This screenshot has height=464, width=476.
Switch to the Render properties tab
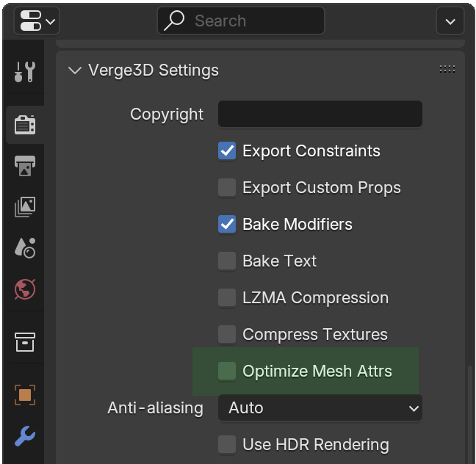click(25, 125)
